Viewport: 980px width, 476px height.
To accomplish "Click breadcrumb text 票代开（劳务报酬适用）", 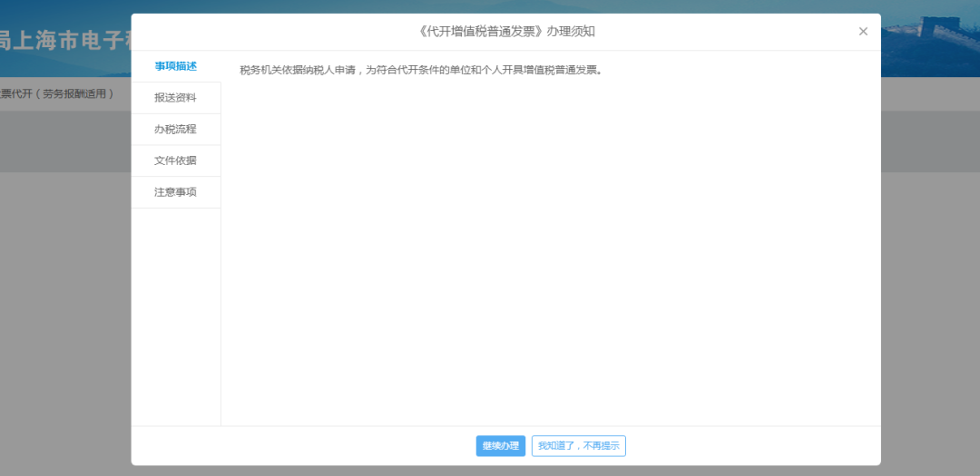I will (x=57, y=94).
